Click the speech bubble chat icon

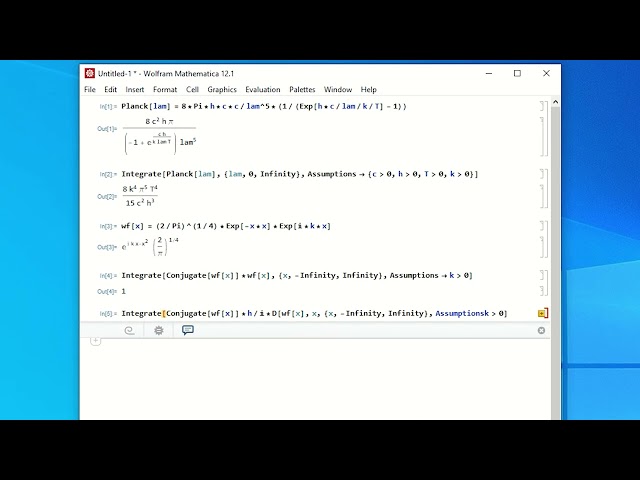coord(188,330)
